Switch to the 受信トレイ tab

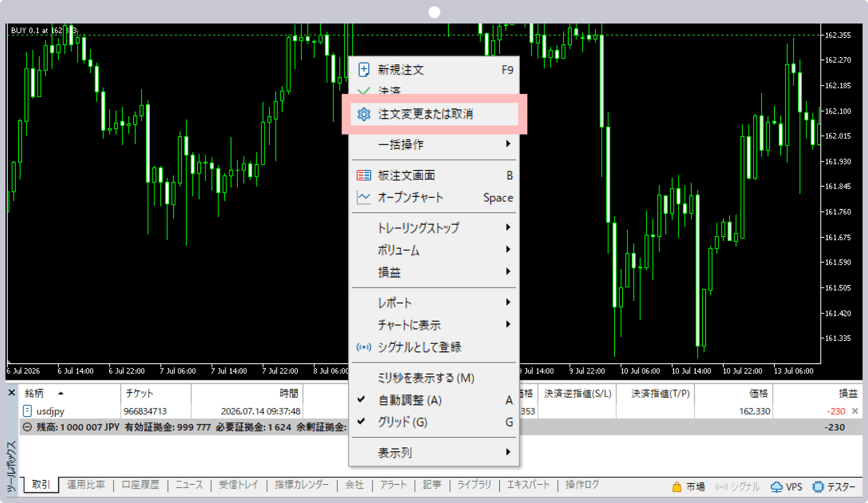(x=238, y=484)
